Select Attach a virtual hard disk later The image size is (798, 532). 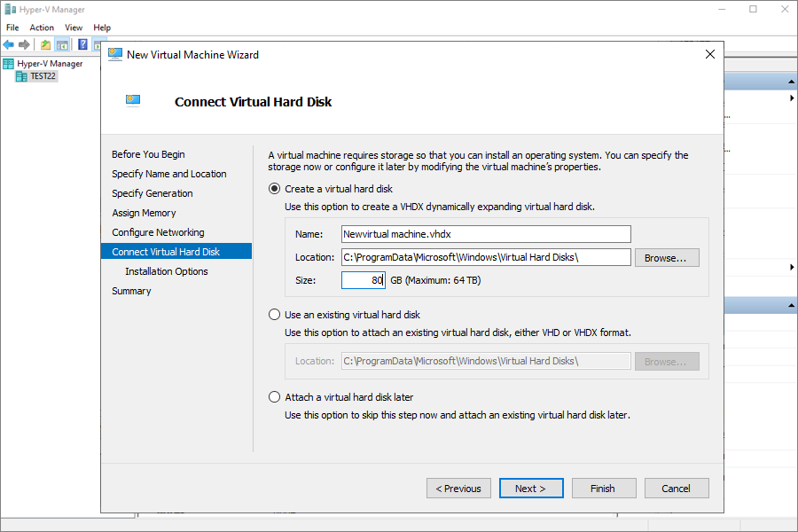(x=274, y=396)
